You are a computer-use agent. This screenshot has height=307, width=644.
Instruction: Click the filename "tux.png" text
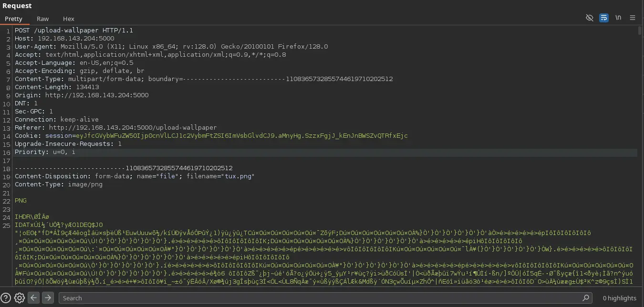point(237,176)
